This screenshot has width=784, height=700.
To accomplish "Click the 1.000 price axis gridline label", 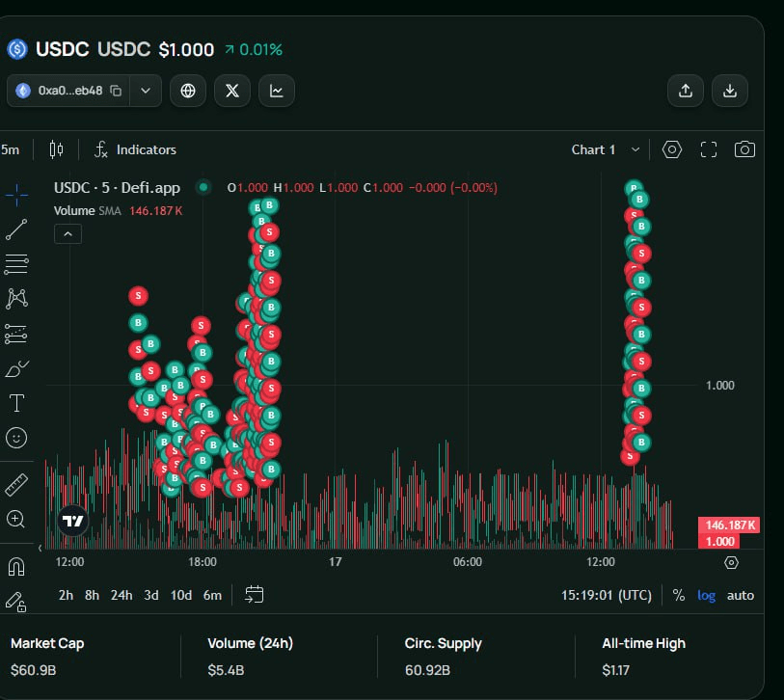I will [720, 386].
